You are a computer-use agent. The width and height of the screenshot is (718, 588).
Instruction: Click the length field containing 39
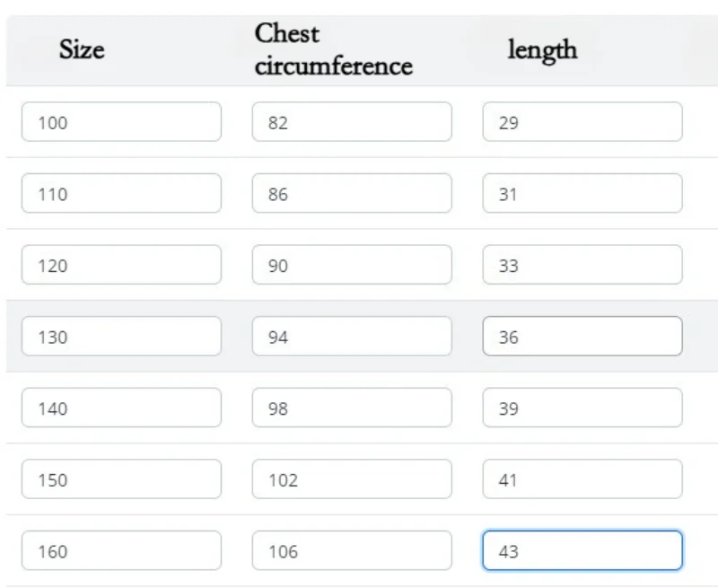tap(582, 408)
